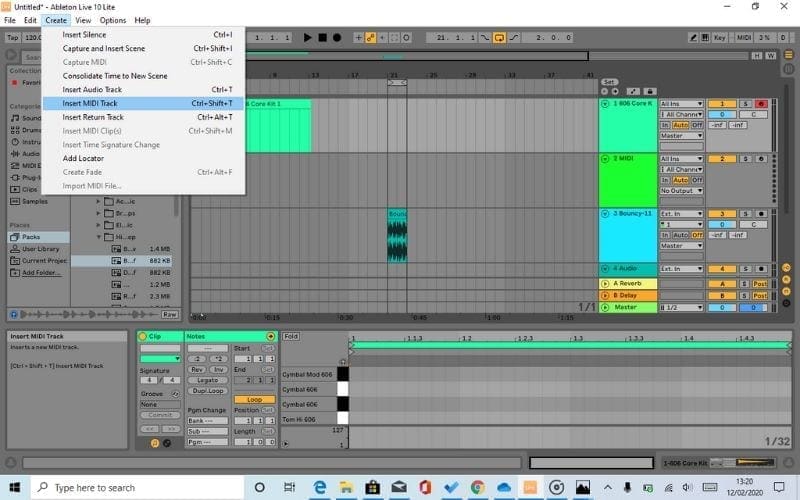
Task: Toggle the Loop switch in transport bar
Action: [x=499, y=37]
